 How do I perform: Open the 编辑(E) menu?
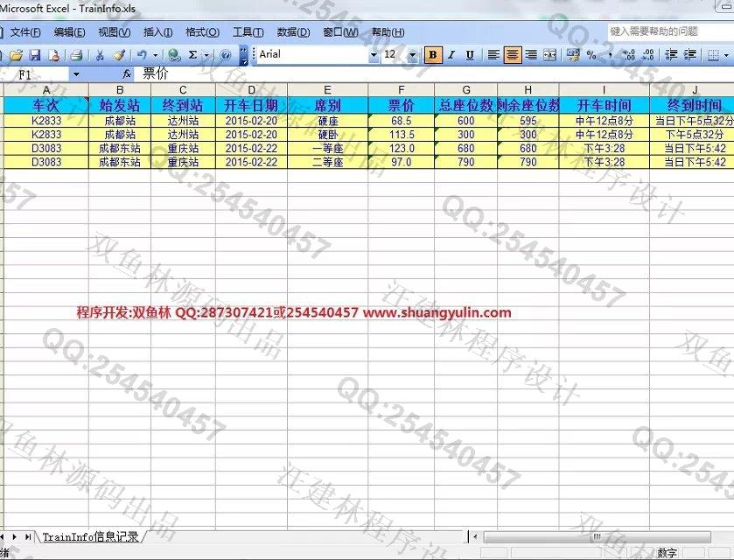click(x=70, y=32)
